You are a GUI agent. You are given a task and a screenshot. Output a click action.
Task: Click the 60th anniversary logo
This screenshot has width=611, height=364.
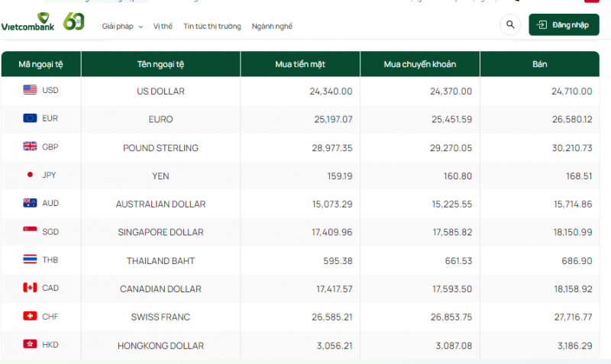[74, 21]
